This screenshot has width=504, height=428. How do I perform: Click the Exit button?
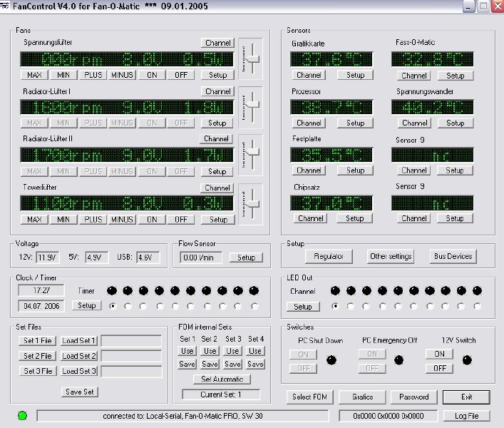pos(466,397)
